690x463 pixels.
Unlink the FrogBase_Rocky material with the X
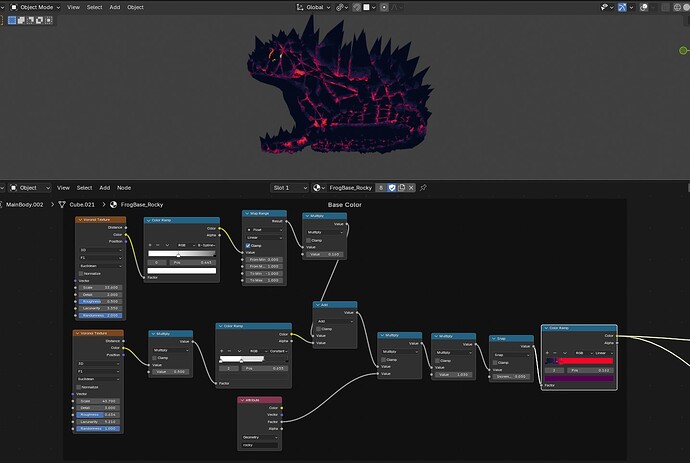[x=411, y=188]
